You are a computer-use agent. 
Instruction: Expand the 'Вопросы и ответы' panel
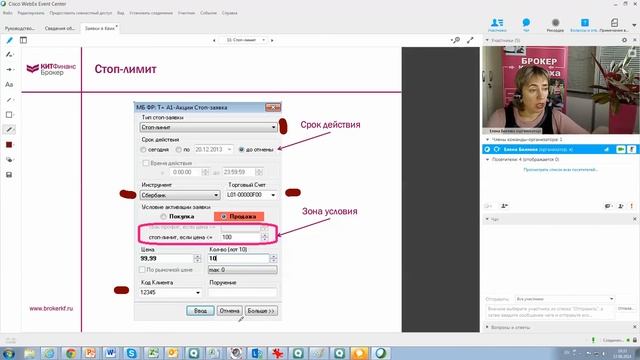tap(487, 327)
